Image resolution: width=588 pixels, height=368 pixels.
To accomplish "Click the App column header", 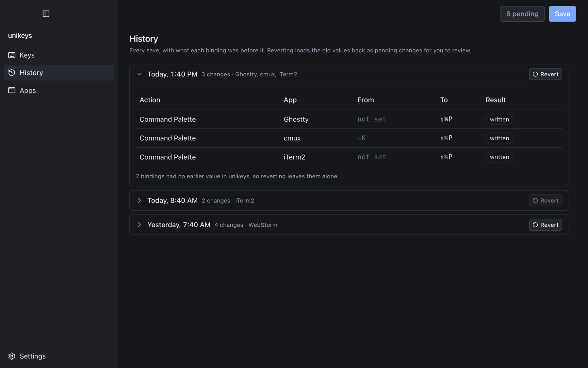I will click(290, 100).
